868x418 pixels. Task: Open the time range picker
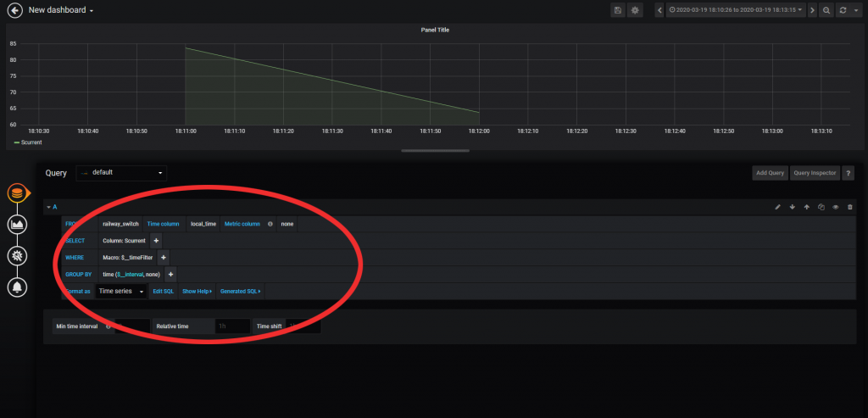736,10
